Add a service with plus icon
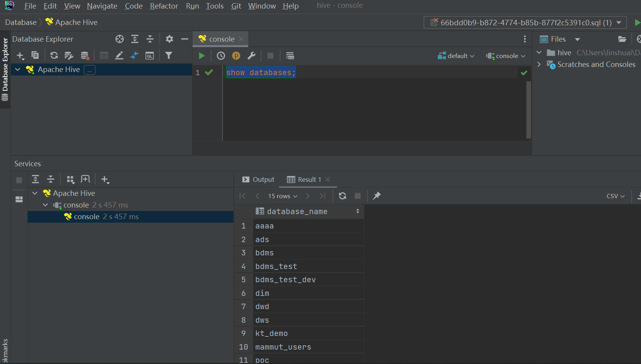641x364 pixels. tap(105, 179)
